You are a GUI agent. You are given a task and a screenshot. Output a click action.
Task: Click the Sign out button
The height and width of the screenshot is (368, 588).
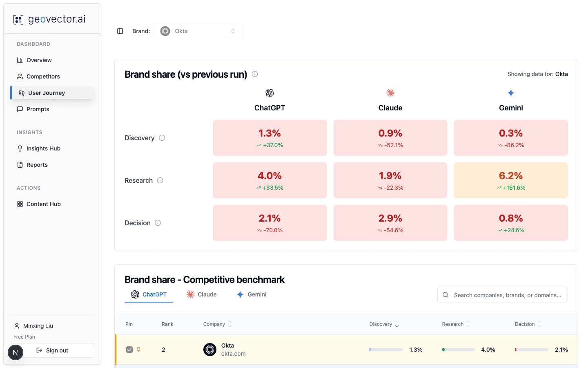pos(57,350)
